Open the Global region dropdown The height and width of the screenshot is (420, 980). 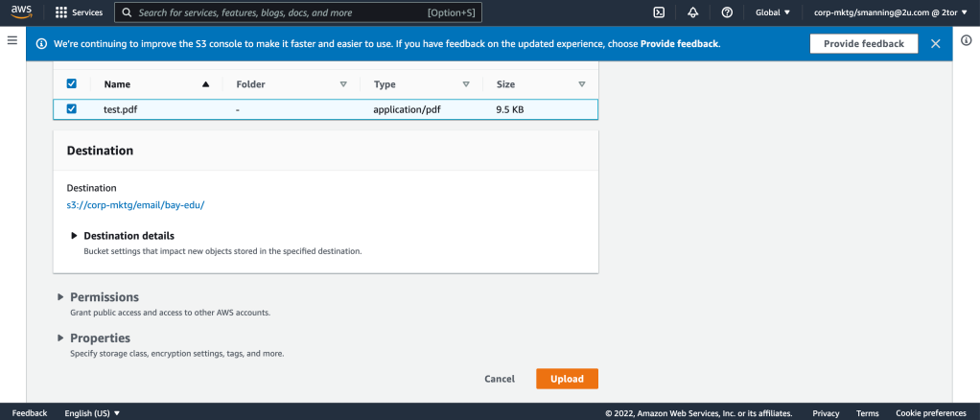tap(773, 12)
